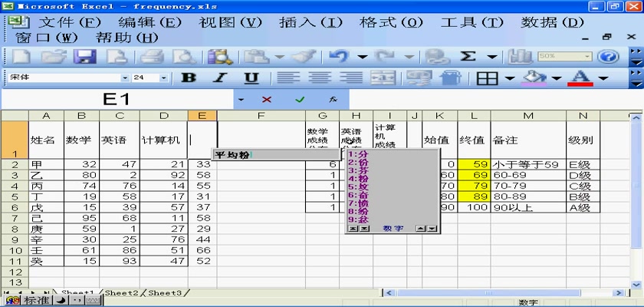
Task: Click the Help question mark icon
Action: (607, 56)
